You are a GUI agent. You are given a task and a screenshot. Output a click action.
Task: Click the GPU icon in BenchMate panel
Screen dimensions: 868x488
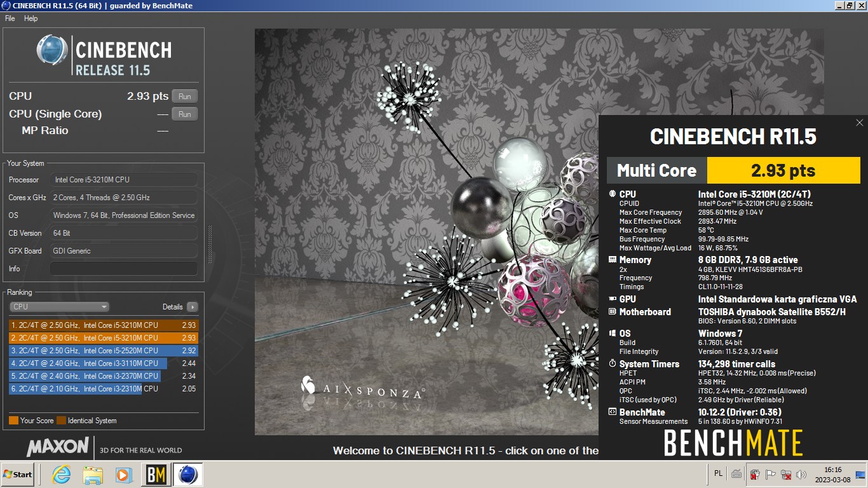[613, 299]
